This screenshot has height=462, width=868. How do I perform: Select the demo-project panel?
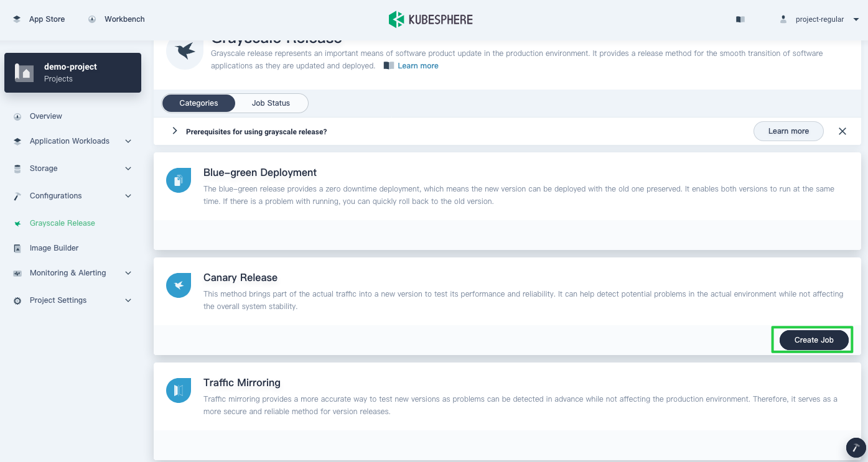(x=73, y=73)
